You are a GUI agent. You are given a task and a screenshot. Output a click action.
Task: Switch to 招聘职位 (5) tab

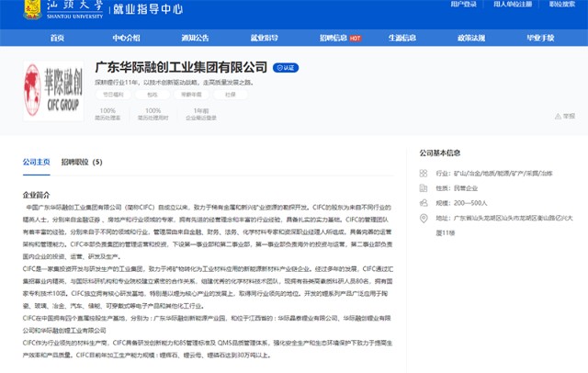click(82, 162)
